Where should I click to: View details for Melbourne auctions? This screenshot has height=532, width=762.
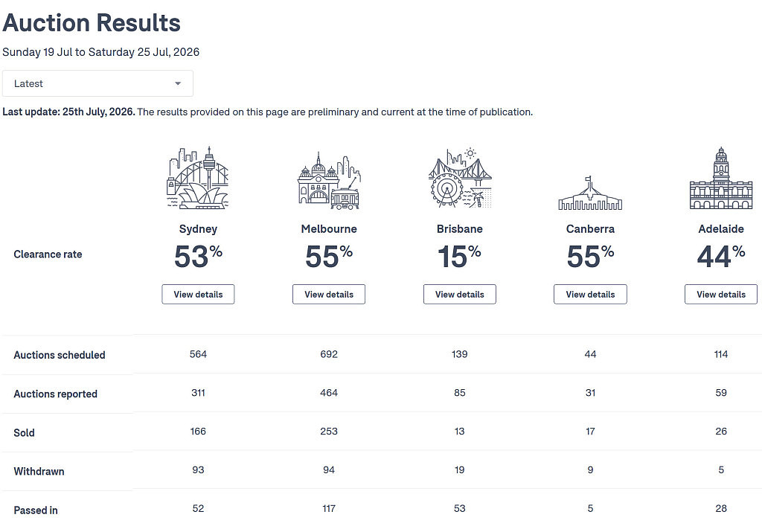click(x=329, y=295)
